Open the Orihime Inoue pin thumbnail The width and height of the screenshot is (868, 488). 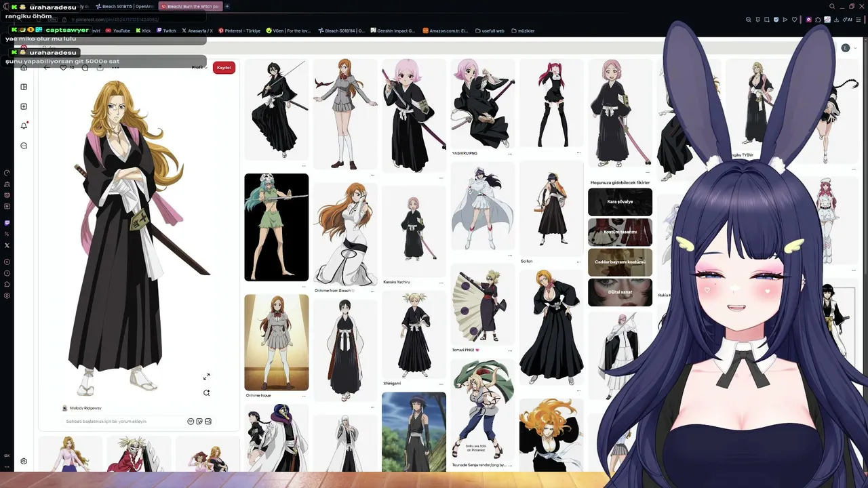276,342
